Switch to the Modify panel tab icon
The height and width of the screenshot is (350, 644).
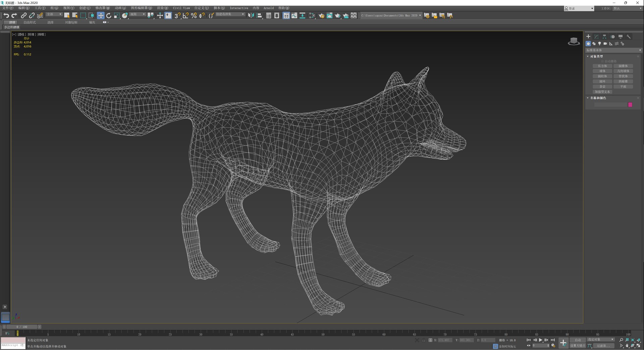click(x=596, y=37)
